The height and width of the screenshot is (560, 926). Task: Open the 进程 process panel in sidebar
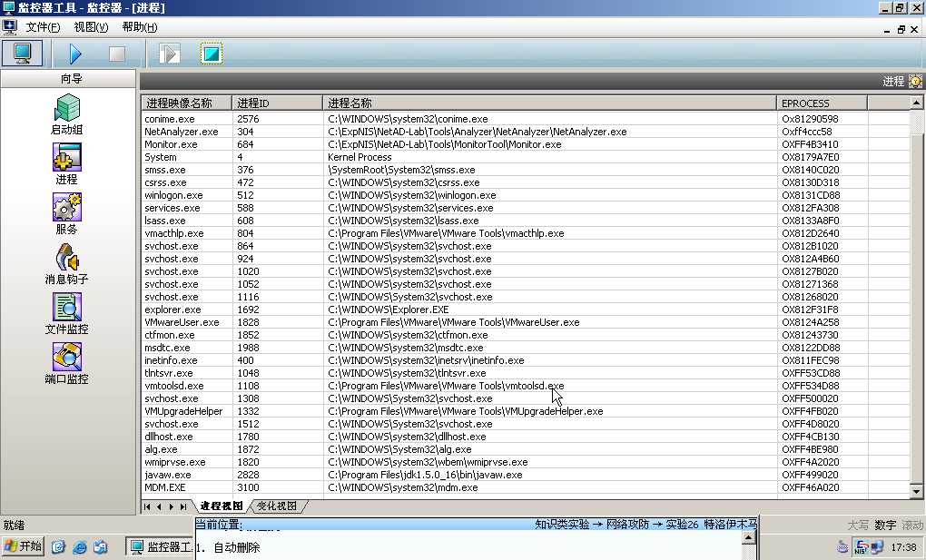tap(66, 164)
